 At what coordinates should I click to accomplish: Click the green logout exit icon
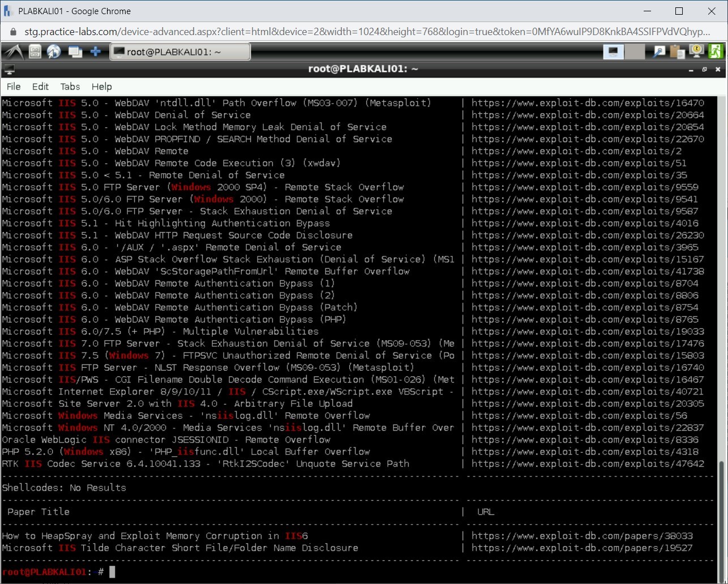[716, 52]
